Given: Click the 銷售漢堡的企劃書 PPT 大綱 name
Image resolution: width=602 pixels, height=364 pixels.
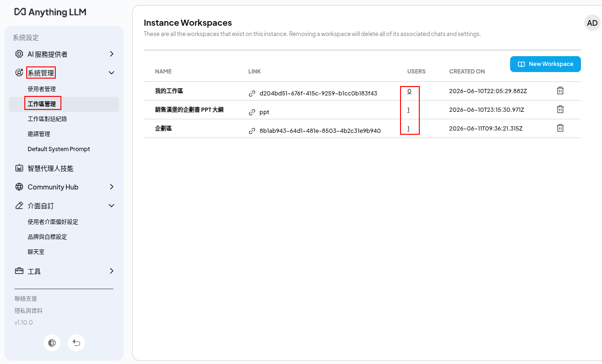Looking at the screenshot, I should (x=189, y=109).
